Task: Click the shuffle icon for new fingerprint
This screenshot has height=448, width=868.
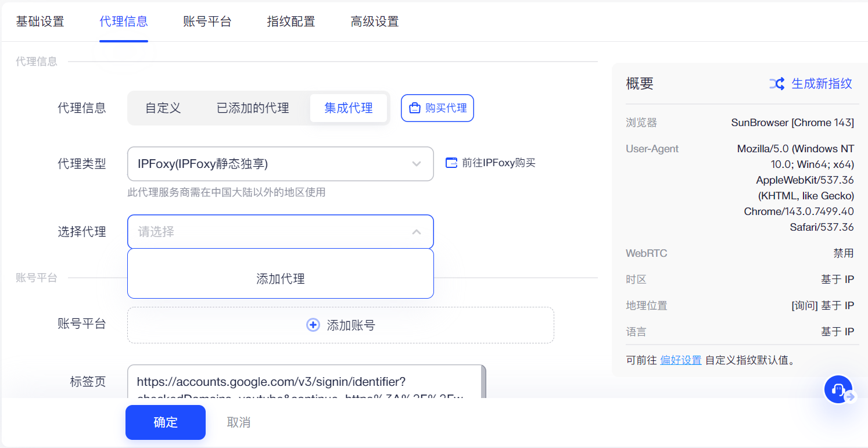Action: [777, 84]
